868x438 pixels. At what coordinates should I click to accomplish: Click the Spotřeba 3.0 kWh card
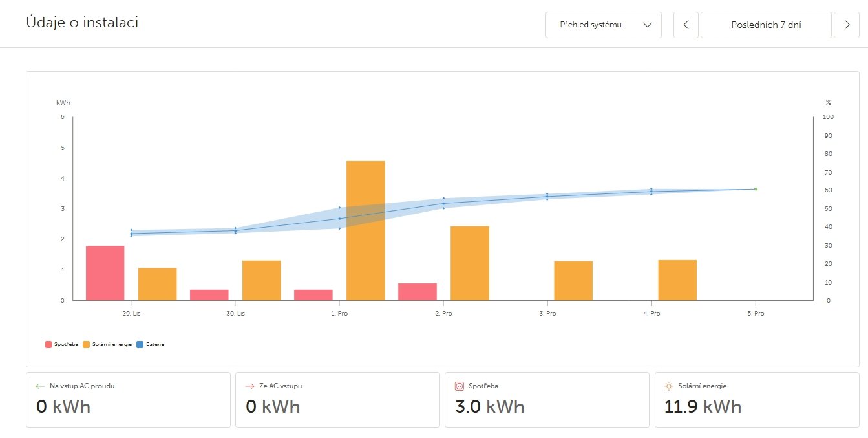pos(546,399)
